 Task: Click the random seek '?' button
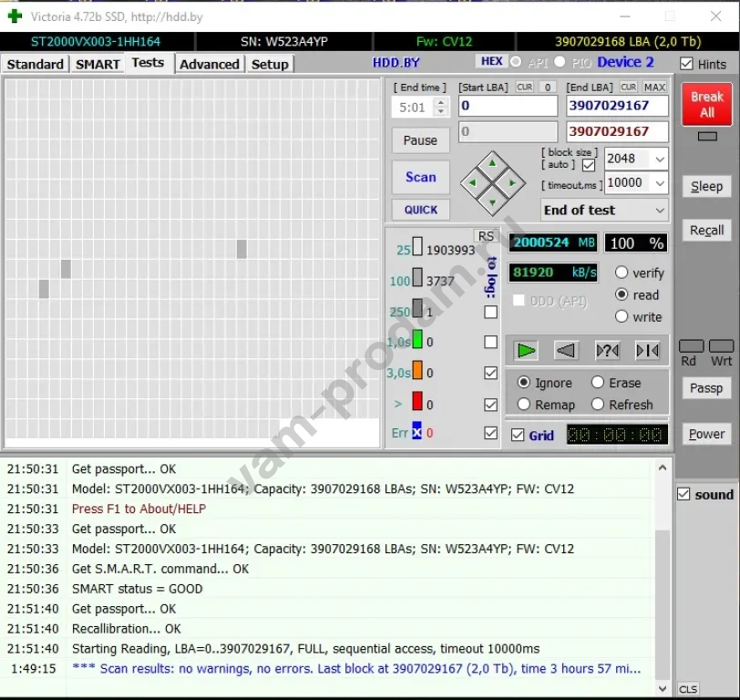pos(607,351)
